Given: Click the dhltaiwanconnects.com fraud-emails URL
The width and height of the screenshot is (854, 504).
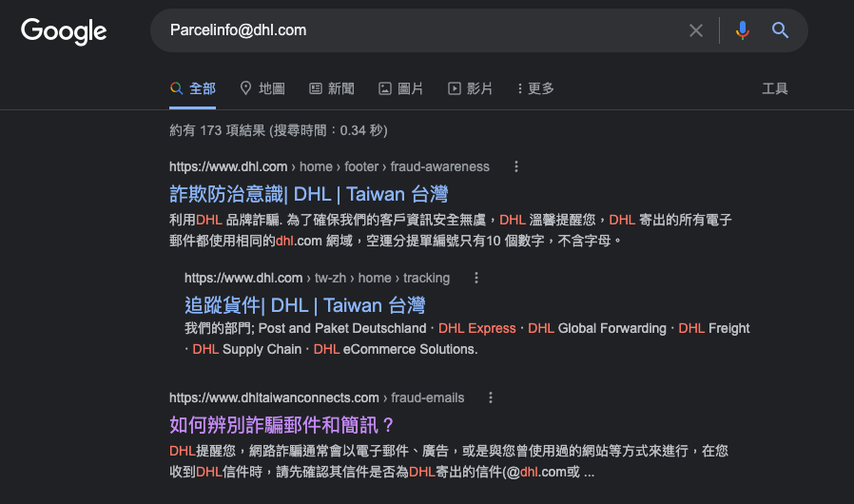Looking at the screenshot, I should (317, 397).
